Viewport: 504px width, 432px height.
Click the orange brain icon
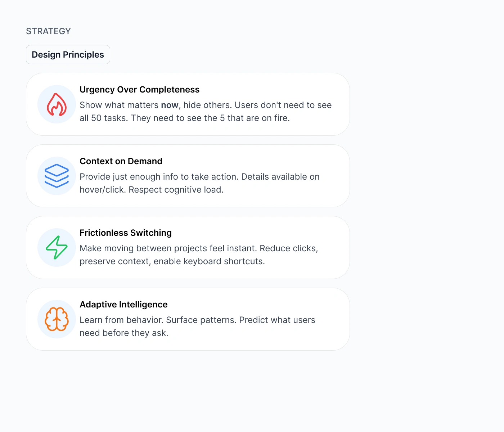click(x=57, y=319)
